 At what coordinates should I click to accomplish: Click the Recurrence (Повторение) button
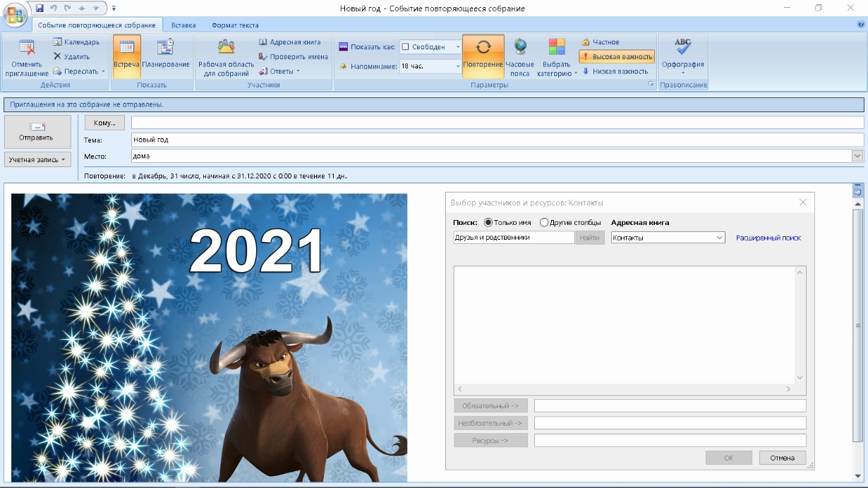pos(483,55)
